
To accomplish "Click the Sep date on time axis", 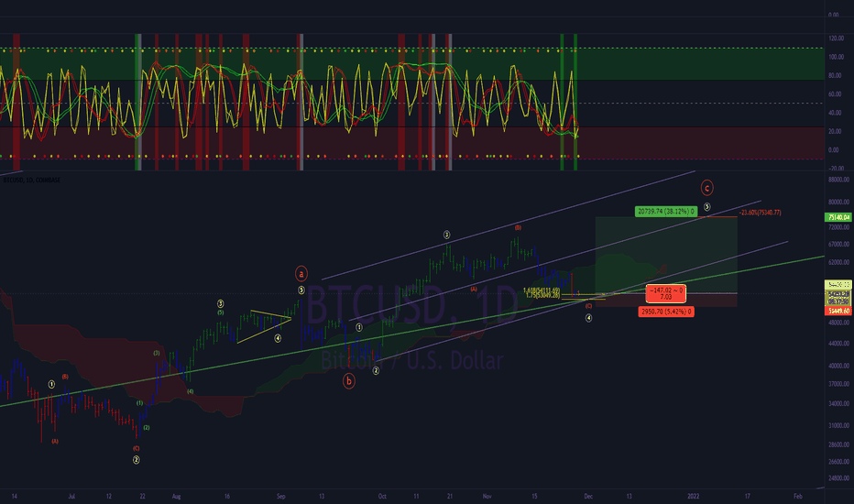I will pos(281,497).
